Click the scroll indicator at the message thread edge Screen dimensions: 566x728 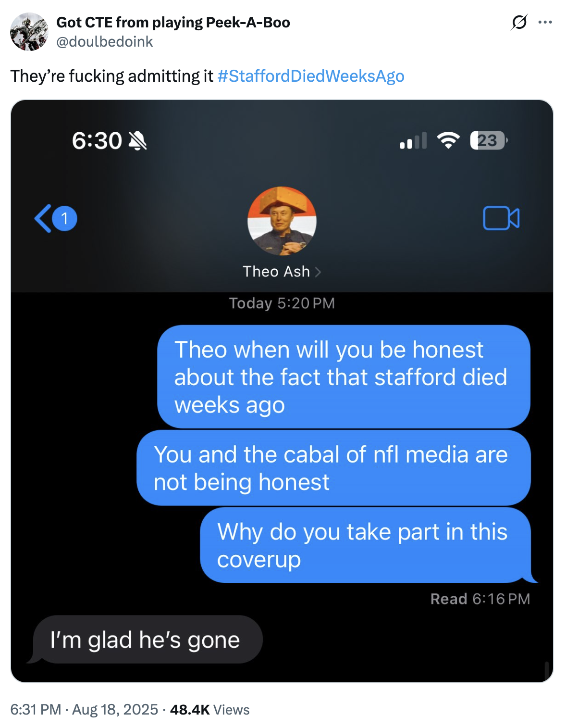tap(547, 670)
